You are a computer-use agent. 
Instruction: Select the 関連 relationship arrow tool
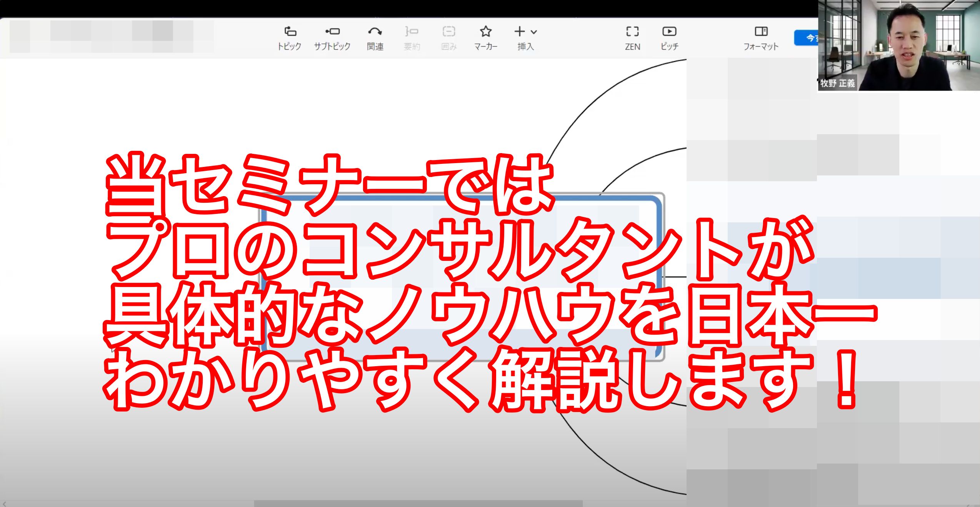pos(375,32)
